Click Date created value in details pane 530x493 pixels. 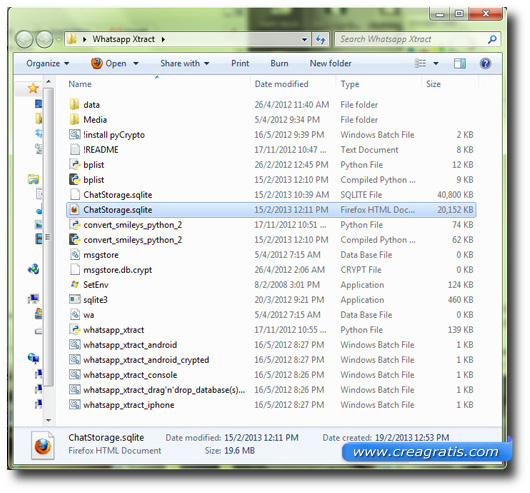point(412,438)
